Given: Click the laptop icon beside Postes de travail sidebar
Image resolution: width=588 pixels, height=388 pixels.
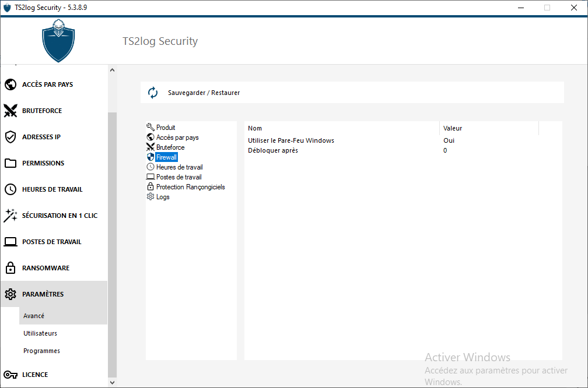Looking at the screenshot, I should 10,242.
